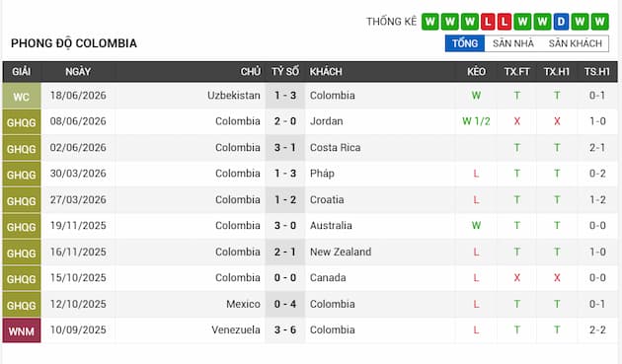The width and height of the screenshot is (622, 364).
Task: Click the blue D draw badge
Action: (561, 22)
